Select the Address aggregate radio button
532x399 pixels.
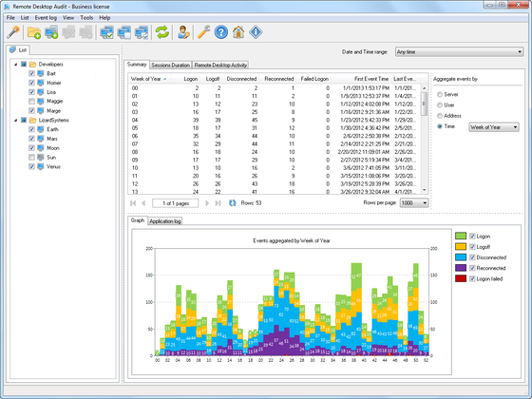pos(440,116)
